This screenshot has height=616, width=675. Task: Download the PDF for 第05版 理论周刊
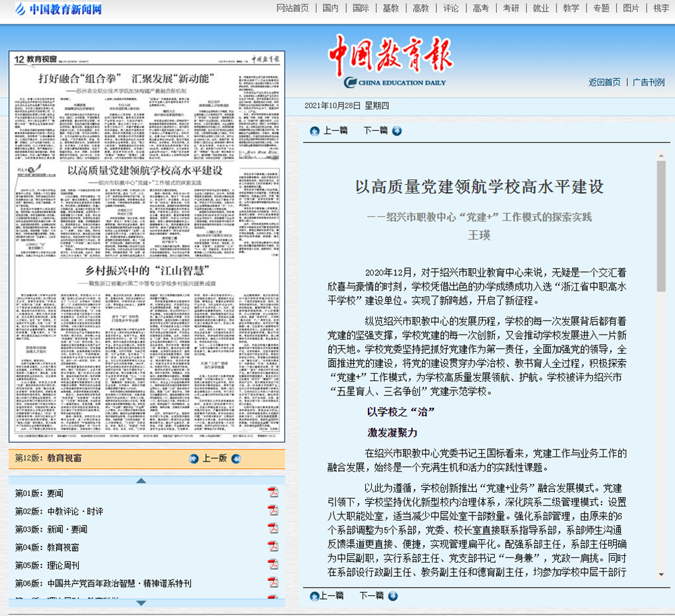point(273,565)
